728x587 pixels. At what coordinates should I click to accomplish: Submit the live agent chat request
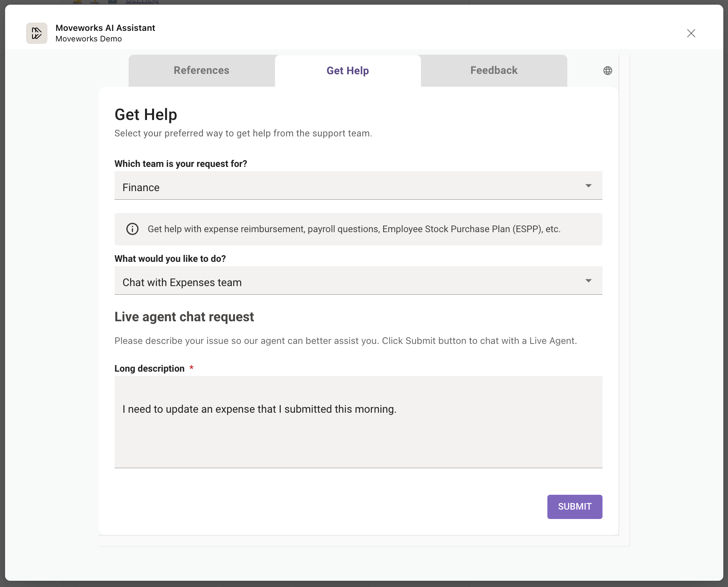575,507
